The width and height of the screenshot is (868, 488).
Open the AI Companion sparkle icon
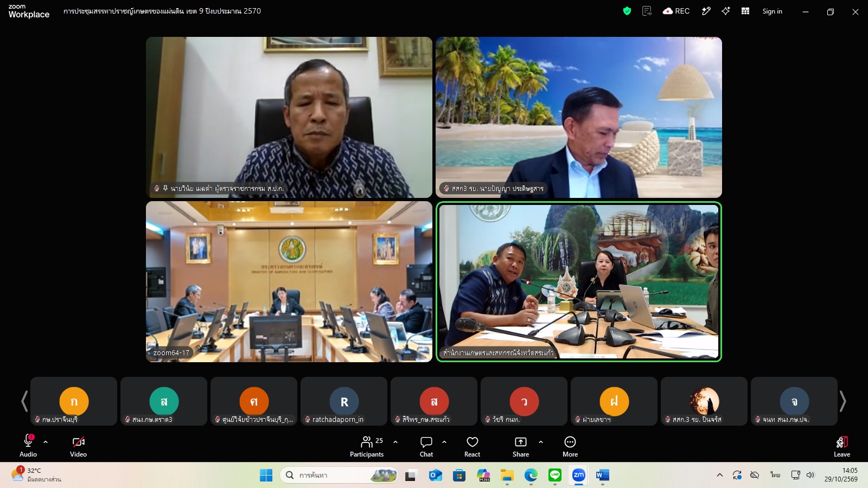point(726,11)
